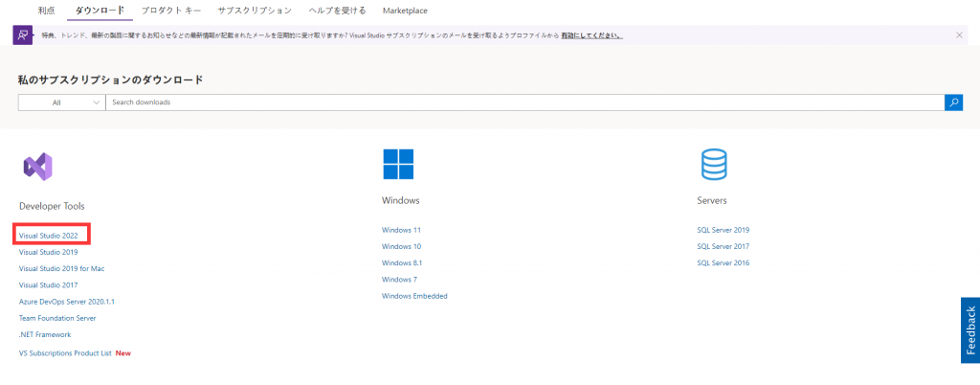The width and height of the screenshot is (980, 385).
Task: Open the Windows 11 downloads link
Action: [401, 230]
